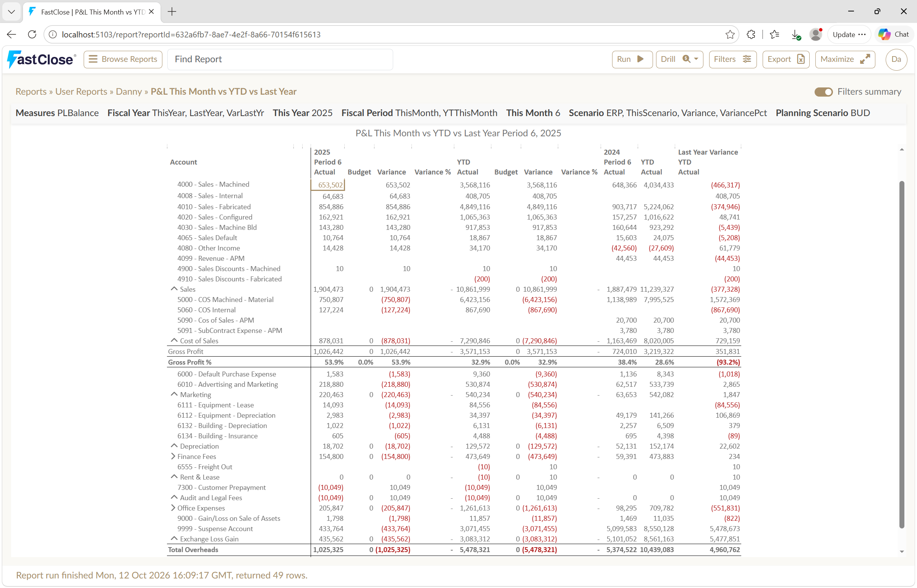
Task: Open the browser profile avatar
Action: point(816,34)
